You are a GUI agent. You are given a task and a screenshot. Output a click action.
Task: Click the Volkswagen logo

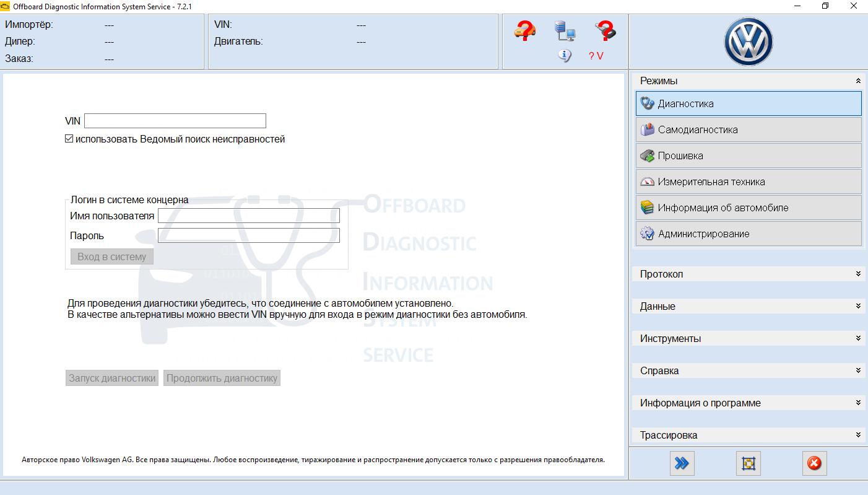point(749,42)
